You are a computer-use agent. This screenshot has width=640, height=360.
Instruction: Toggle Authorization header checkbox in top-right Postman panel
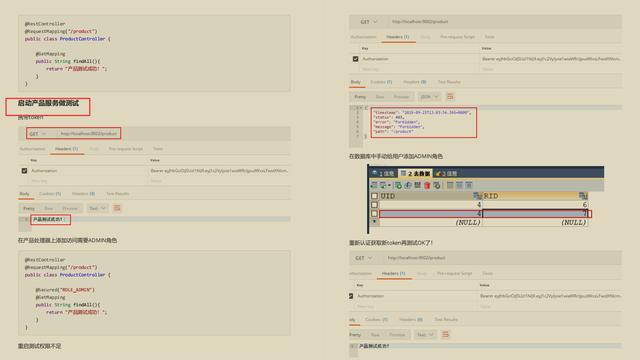(355, 59)
